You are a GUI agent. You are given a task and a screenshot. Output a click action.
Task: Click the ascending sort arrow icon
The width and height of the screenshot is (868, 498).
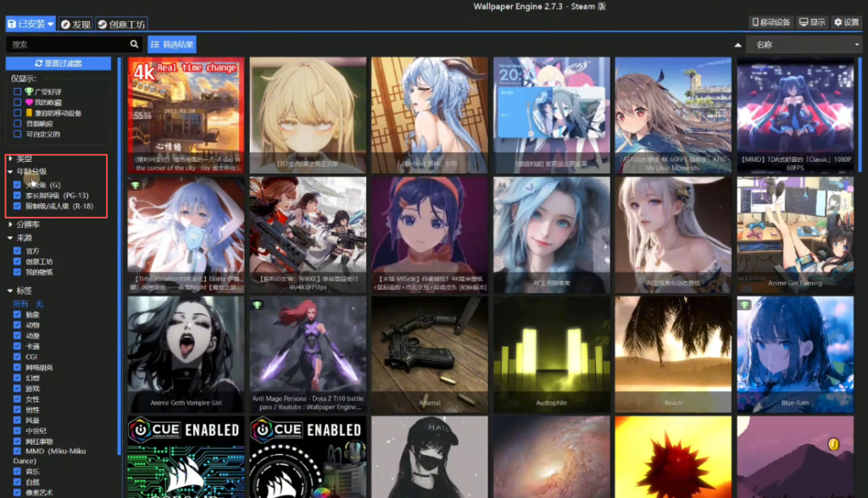click(738, 45)
